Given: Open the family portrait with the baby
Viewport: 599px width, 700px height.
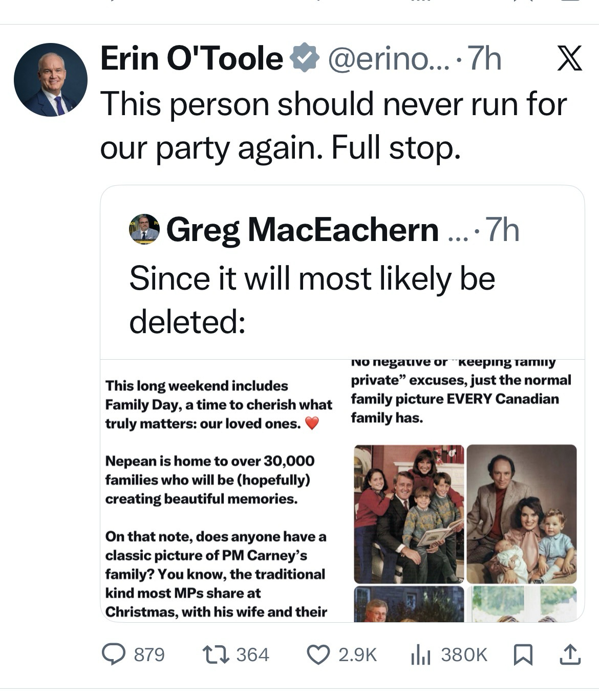Looking at the screenshot, I should [x=522, y=514].
